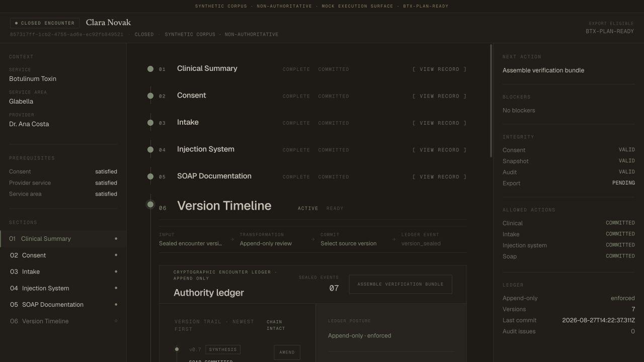Click the Botulinum Toxin service value
The width and height of the screenshot is (644, 362).
tap(33, 79)
